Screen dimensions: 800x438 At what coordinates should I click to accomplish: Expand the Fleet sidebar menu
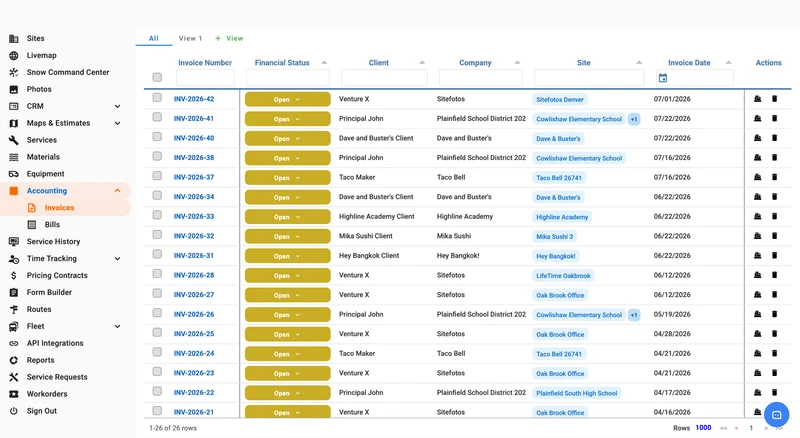point(117,326)
